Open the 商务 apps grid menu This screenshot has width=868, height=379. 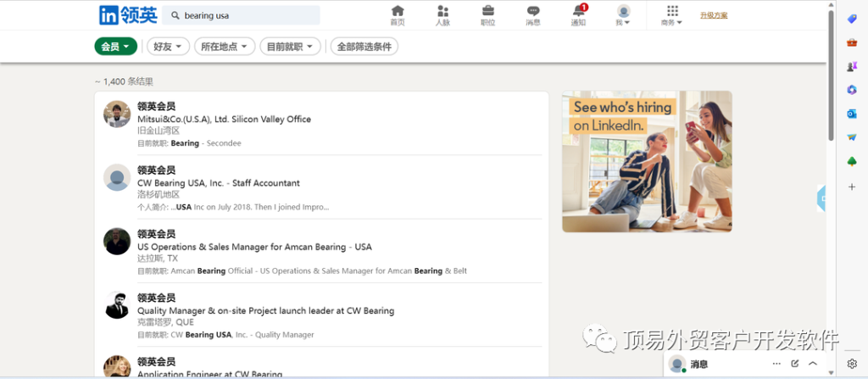click(x=672, y=15)
